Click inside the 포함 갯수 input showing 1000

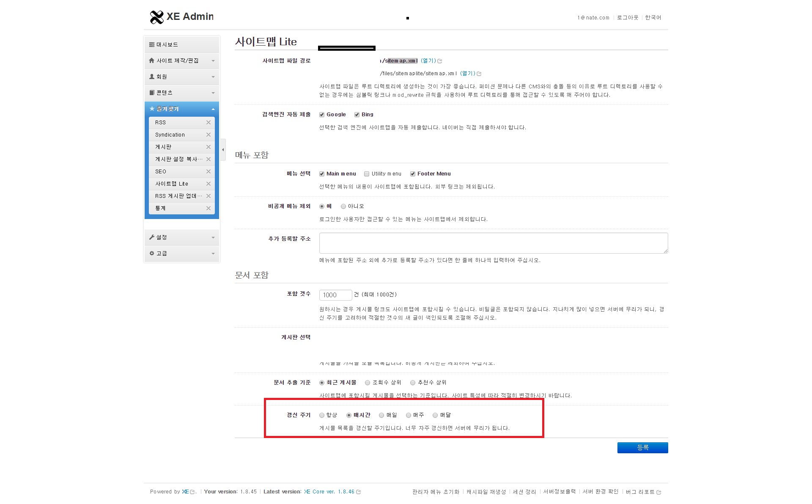pos(335,295)
